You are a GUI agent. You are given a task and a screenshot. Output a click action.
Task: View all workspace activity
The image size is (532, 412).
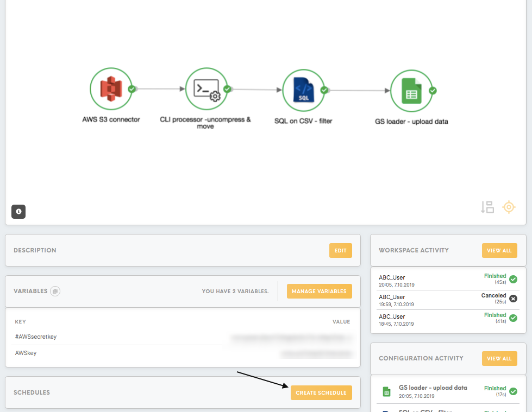499,250
